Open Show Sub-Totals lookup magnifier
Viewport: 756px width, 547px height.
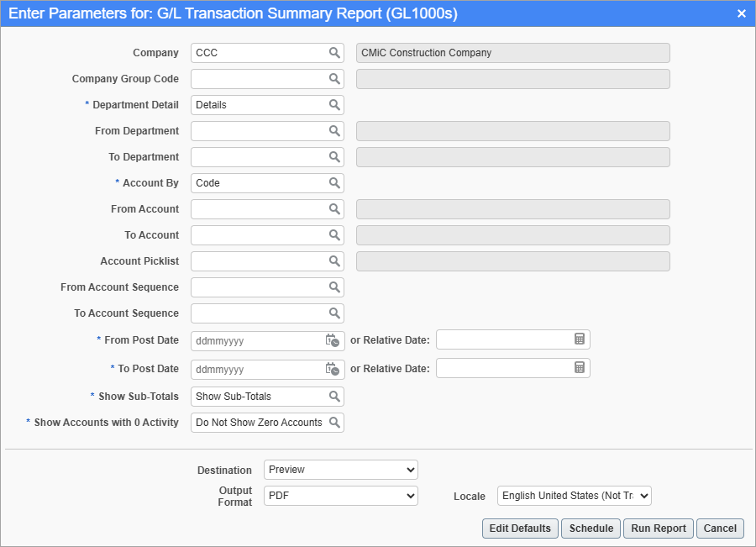334,397
